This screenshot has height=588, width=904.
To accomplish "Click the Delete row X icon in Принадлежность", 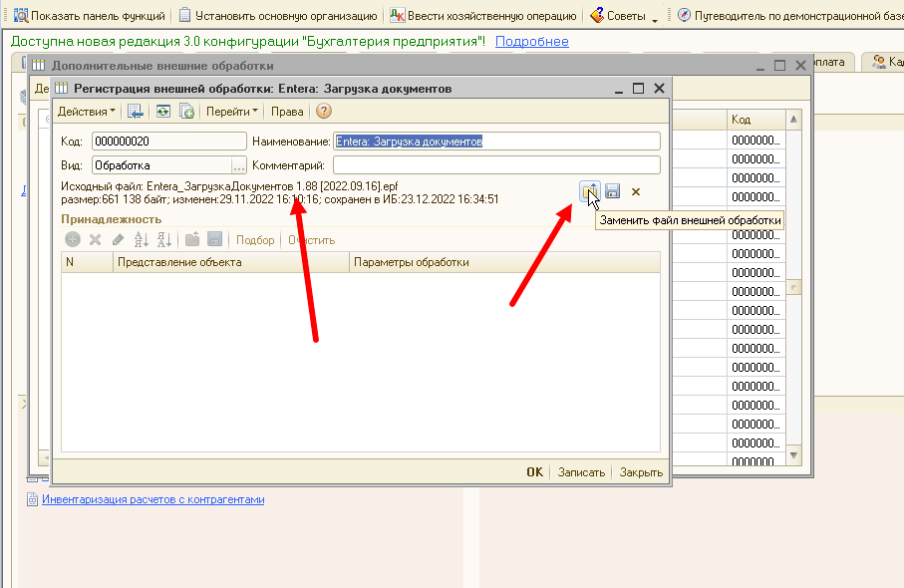I will (x=95, y=239).
